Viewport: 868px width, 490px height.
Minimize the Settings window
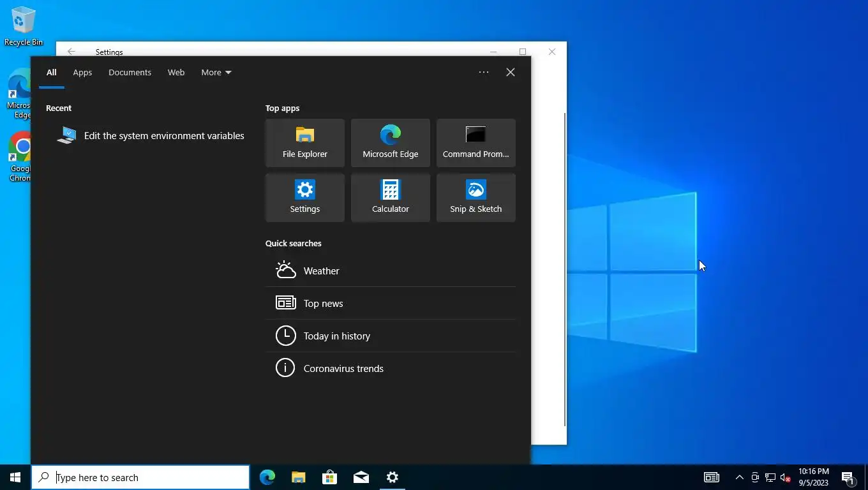tap(493, 52)
